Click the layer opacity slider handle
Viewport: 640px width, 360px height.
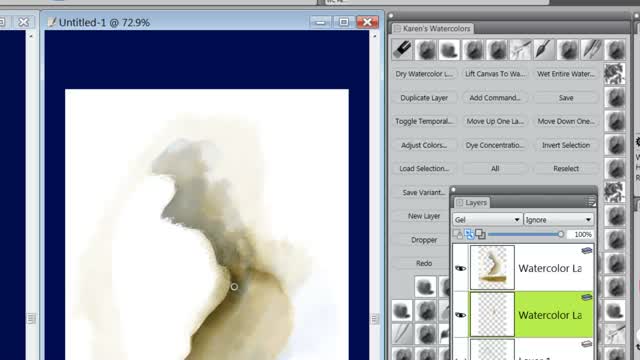(560, 234)
